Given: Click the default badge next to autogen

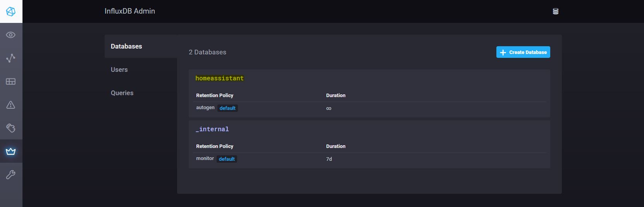Looking at the screenshot, I should point(227,108).
